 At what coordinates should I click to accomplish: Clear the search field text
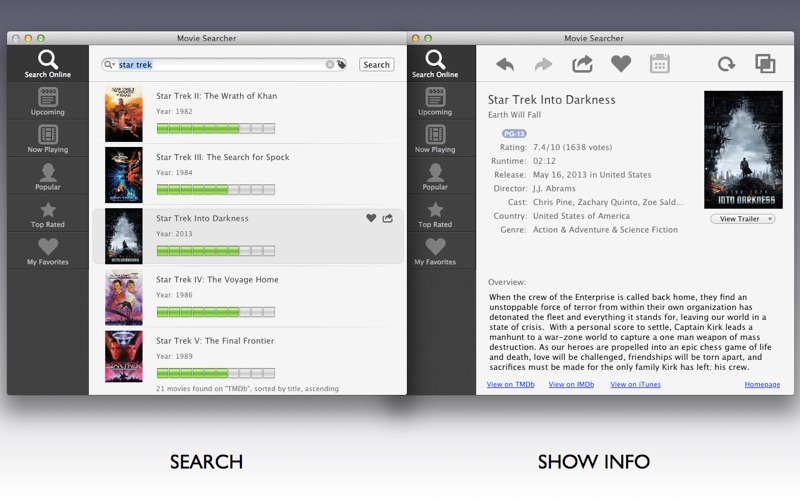click(330, 65)
